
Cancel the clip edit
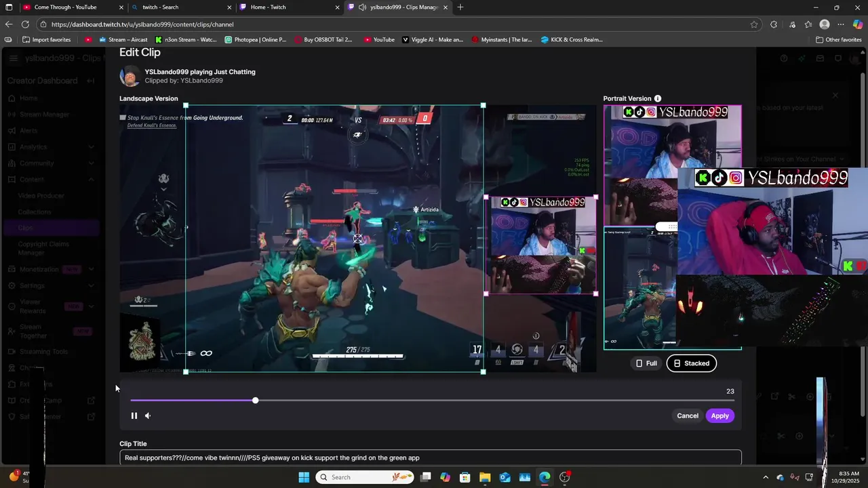(687, 415)
